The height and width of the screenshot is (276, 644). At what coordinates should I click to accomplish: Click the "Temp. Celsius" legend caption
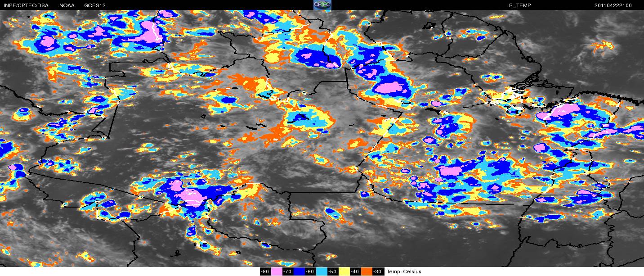[x=404, y=271]
